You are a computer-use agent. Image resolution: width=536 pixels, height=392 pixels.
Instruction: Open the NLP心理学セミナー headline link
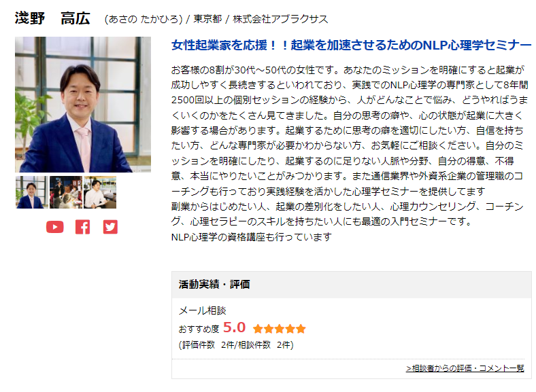tap(352, 45)
